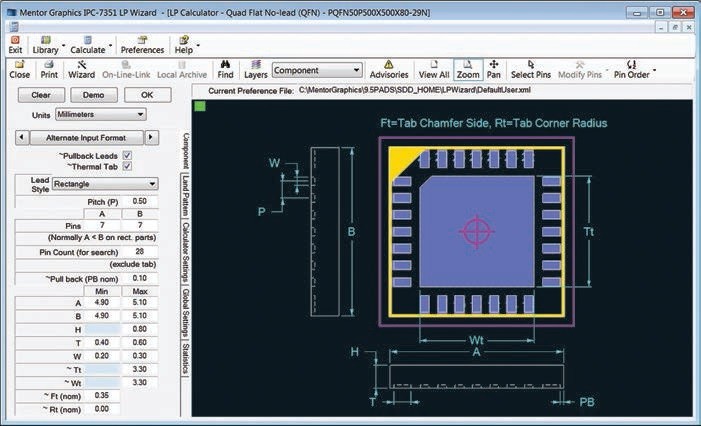Click the Pin Order tool
The width and height of the screenshot is (701, 426).
[631, 70]
